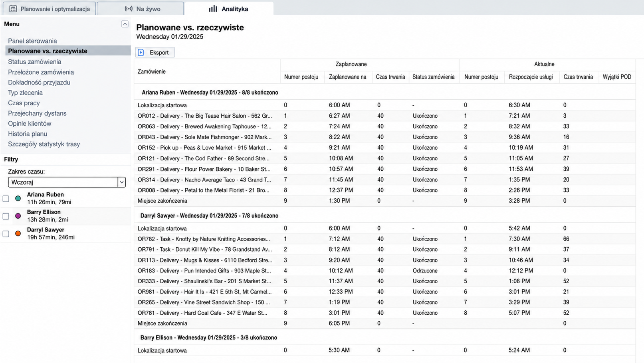Click Darryl Sawyer group header 7/8 ukończono
Image resolution: width=644 pixels, height=363 pixels.
(209, 216)
